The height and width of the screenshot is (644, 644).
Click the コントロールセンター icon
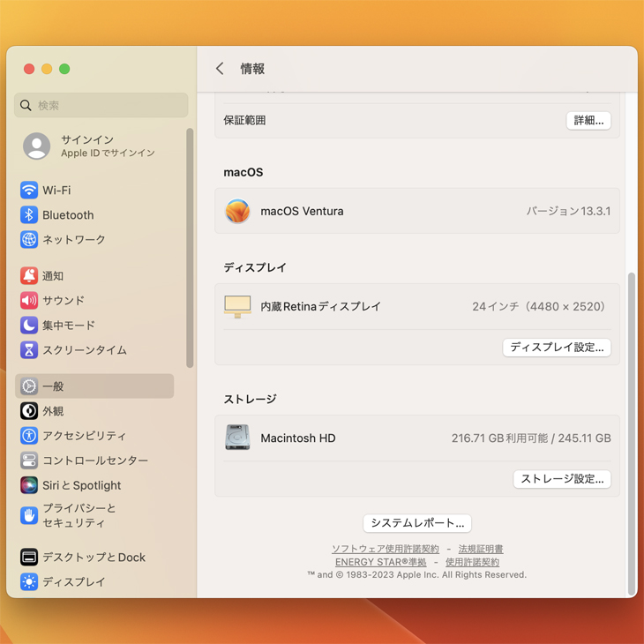coord(29,461)
